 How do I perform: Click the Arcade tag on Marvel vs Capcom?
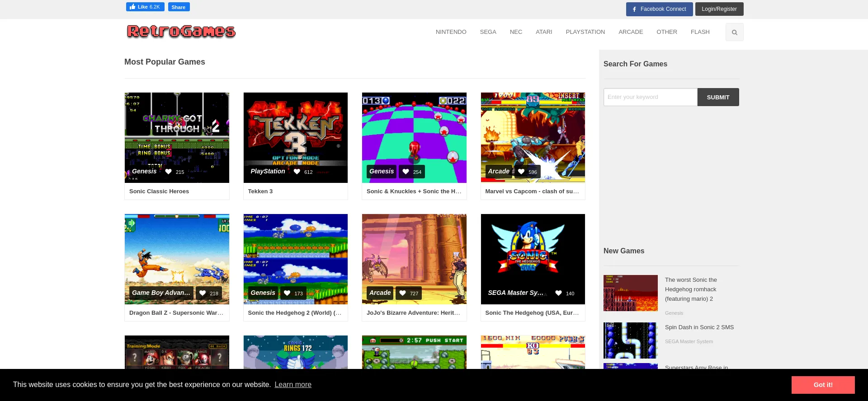click(x=499, y=171)
